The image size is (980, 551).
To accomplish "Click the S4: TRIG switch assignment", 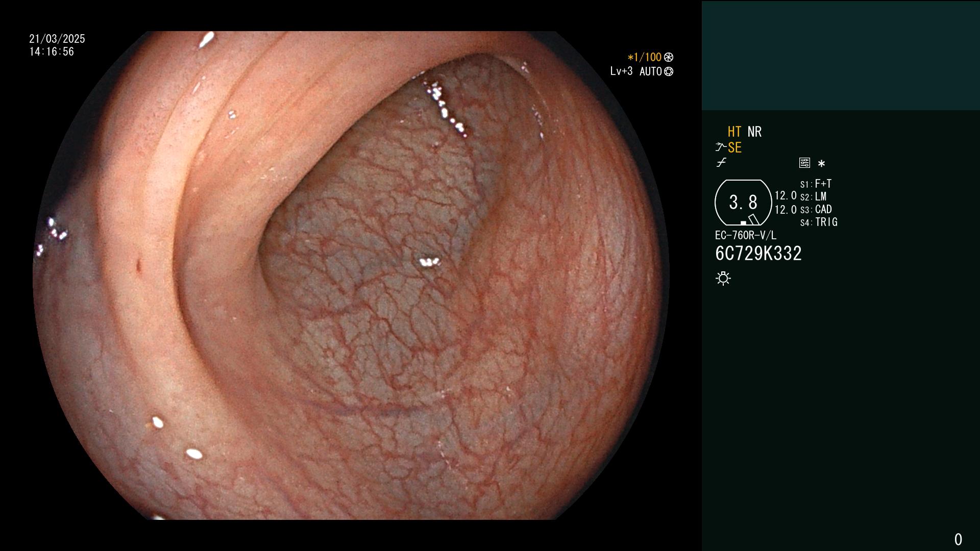I will point(819,222).
